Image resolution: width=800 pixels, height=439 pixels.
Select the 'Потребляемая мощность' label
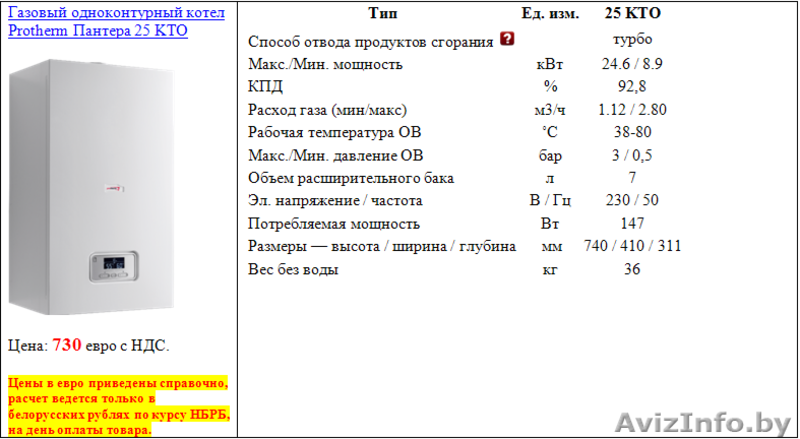pos(334,224)
